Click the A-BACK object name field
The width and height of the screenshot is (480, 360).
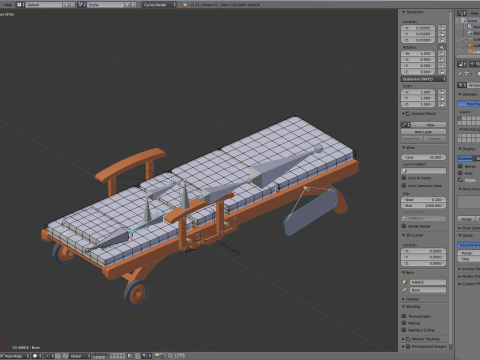(x=428, y=282)
